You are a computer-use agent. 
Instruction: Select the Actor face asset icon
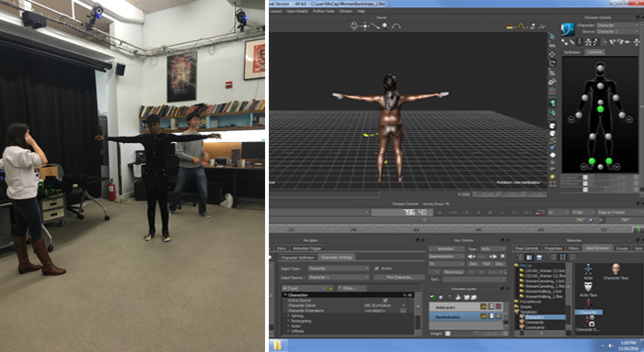pyautogui.click(x=588, y=286)
